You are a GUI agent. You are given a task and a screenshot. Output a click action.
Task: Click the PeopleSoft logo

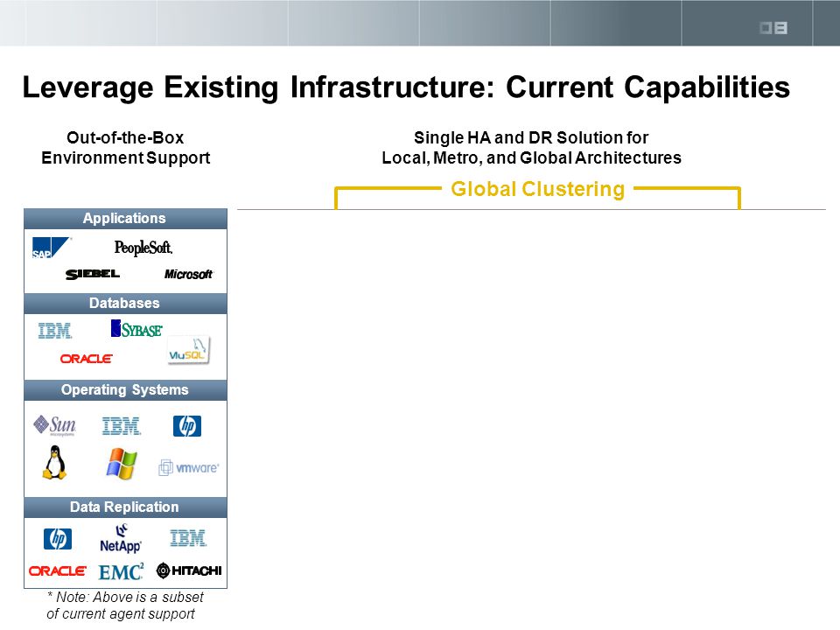143,248
